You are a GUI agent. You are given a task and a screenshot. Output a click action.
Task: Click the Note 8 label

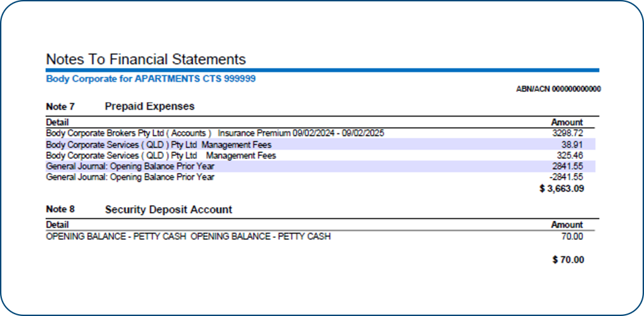tap(60, 209)
